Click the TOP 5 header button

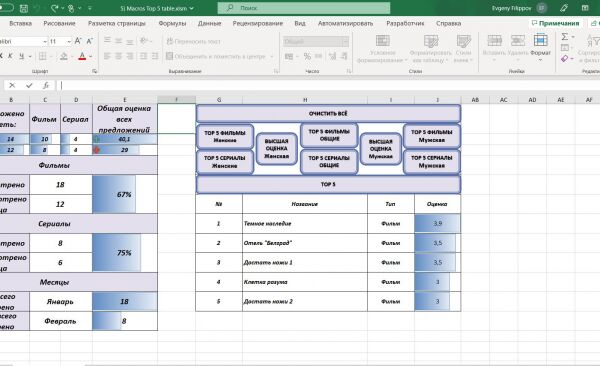(x=328, y=185)
